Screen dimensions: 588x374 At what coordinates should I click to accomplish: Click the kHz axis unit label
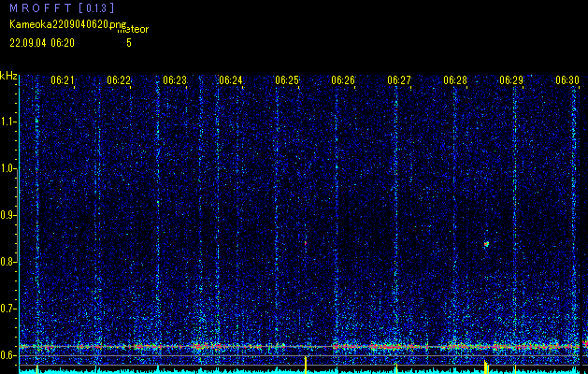tap(8, 76)
